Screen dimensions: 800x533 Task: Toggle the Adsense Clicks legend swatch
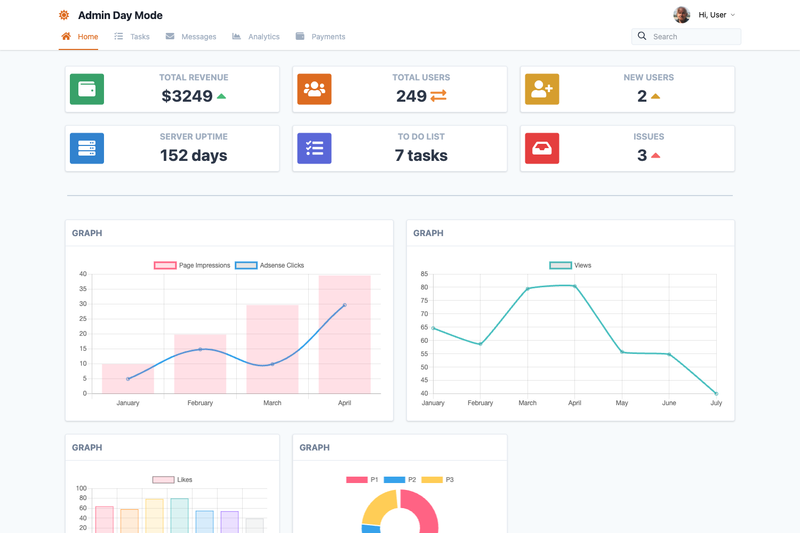[246, 265]
